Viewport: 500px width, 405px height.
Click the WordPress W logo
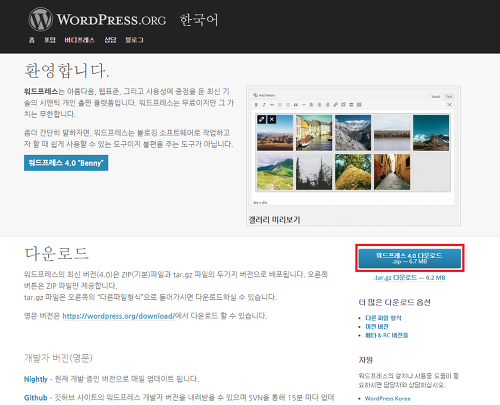click(x=40, y=19)
